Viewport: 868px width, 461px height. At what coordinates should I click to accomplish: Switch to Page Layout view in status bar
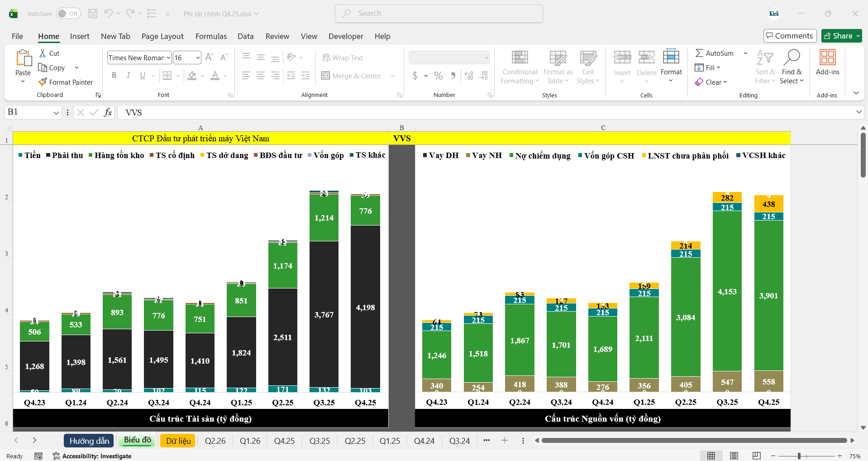[734, 456]
